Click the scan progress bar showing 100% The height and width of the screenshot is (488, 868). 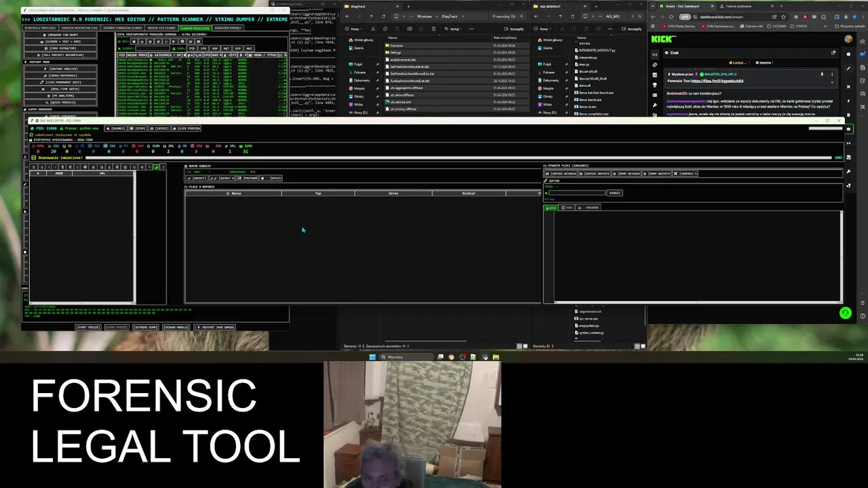458,158
